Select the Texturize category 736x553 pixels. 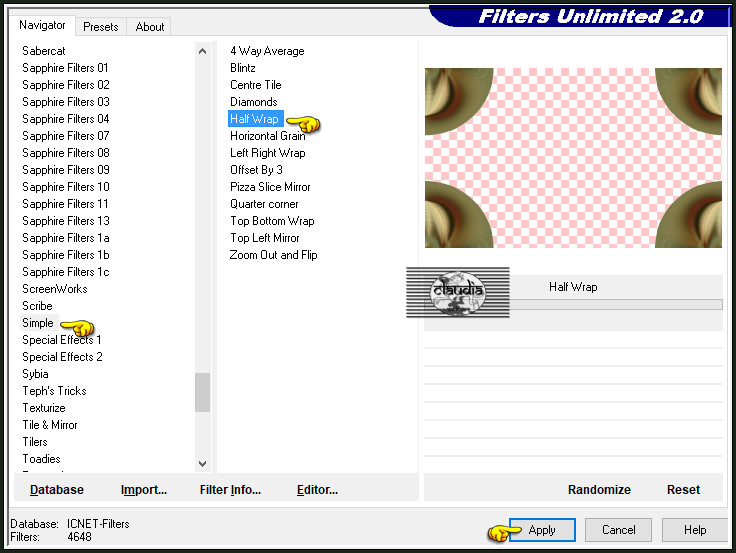click(44, 408)
